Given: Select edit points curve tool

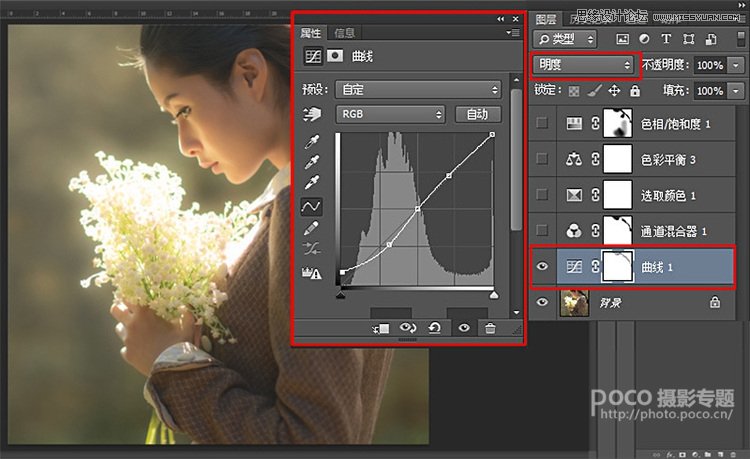Looking at the screenshot, I should point(311,207).
